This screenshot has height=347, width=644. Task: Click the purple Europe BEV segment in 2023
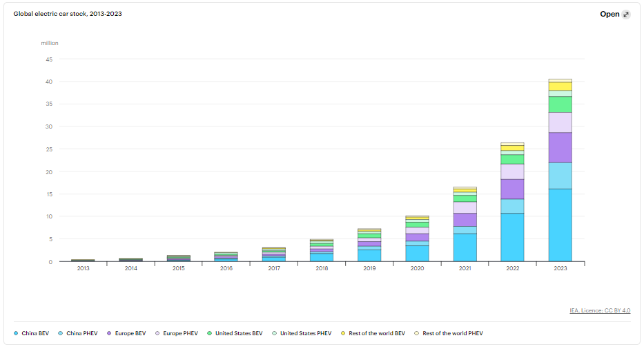tap(560, 147)
